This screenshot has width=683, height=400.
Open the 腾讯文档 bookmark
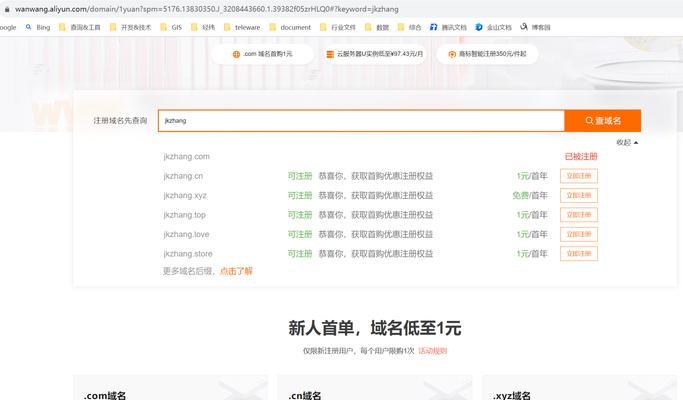(x=448, y=27)
